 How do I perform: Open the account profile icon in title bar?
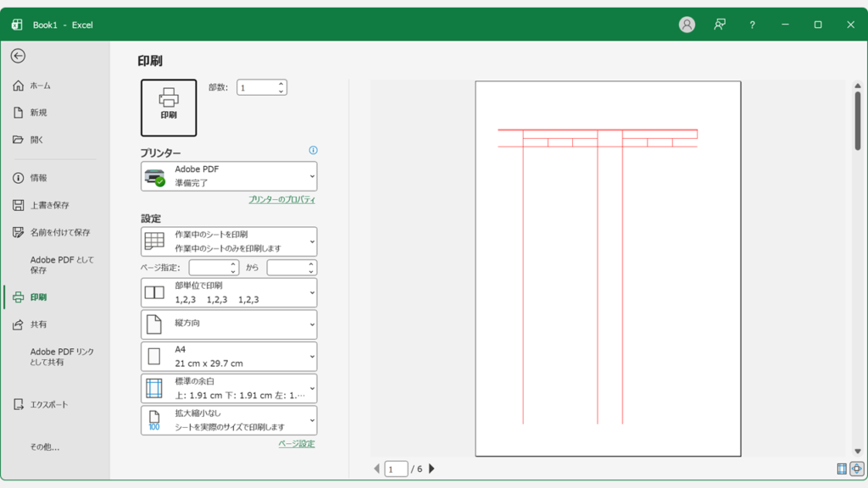point(687,25)
